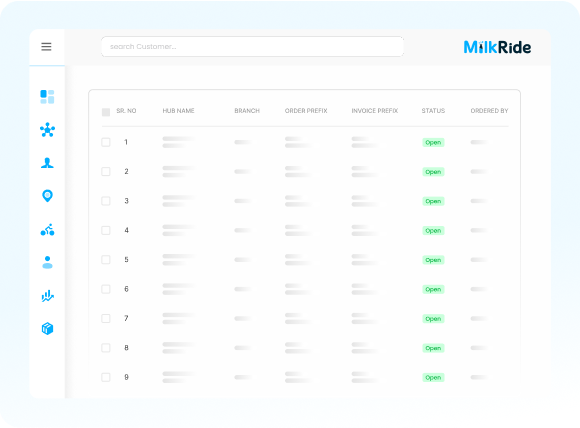This screenshot has height=428, width=580.
Task: Click serial number 2 in the table
Action: coord(126,171)
